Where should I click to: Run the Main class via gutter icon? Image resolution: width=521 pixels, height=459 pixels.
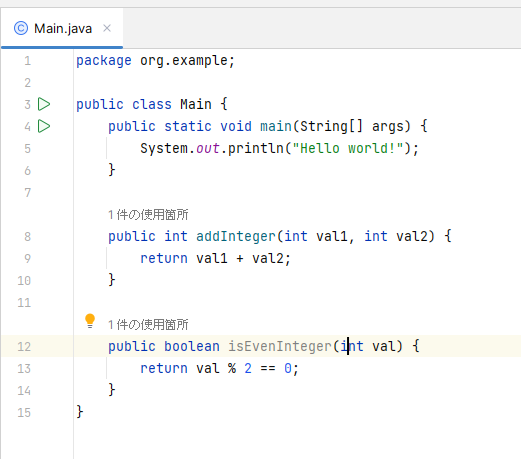(44, 104)
